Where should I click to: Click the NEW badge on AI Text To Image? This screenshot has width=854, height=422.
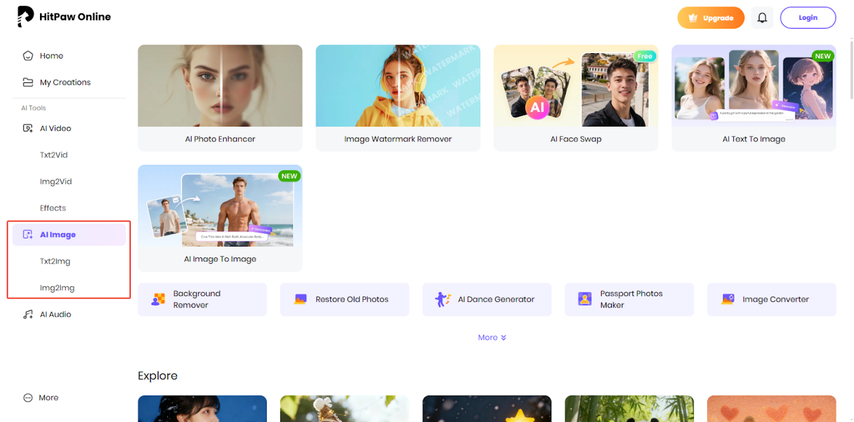tap(822, 56)
